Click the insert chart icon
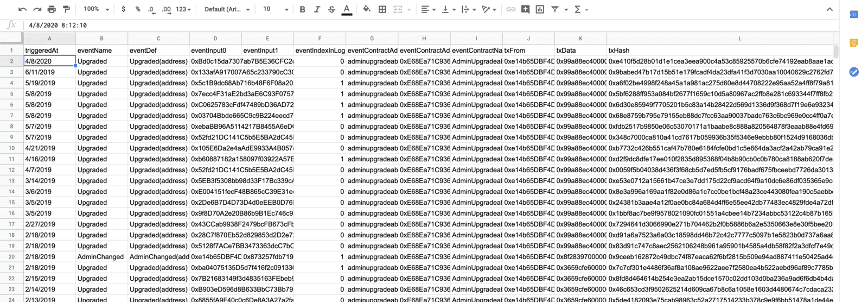 (540, 9)
